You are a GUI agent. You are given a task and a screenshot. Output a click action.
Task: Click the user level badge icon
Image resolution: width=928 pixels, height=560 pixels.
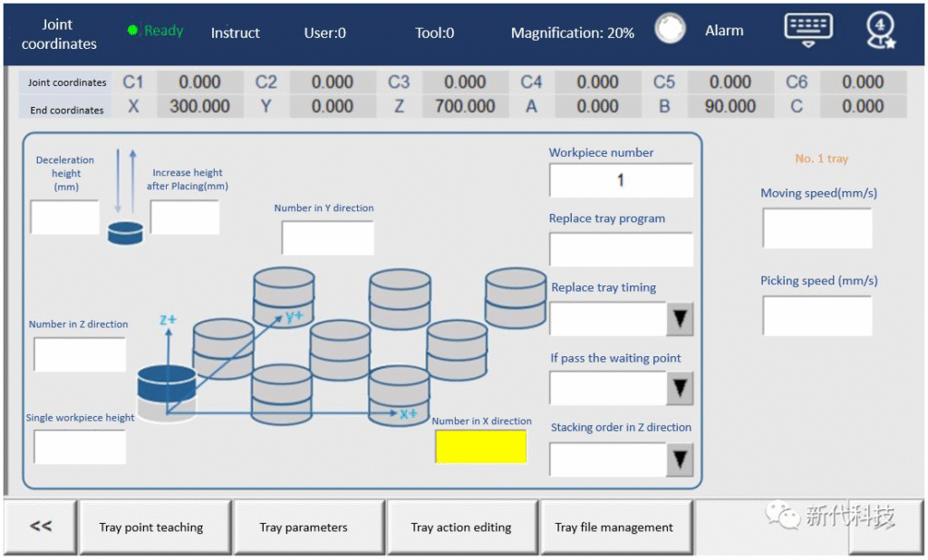[x=880, y=31]
